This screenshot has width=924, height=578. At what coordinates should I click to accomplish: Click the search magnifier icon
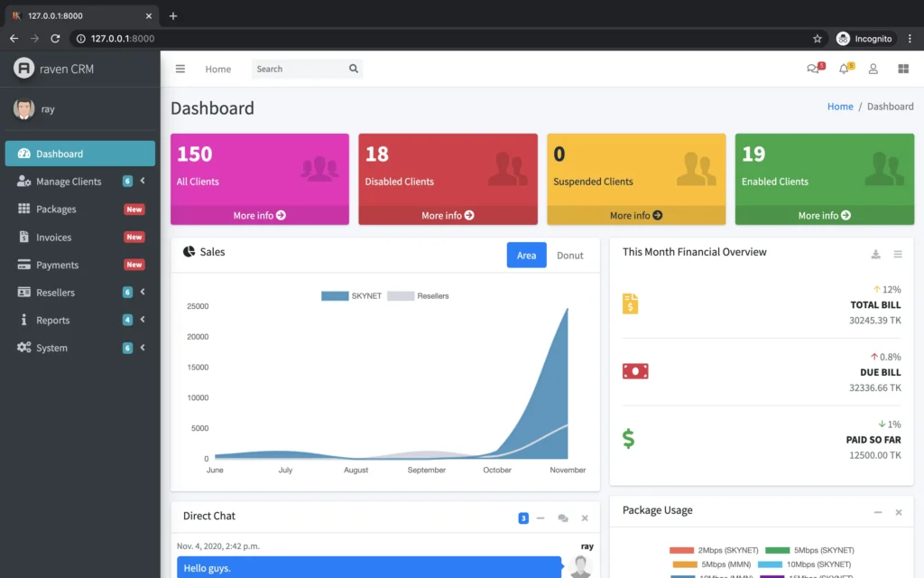click(354, 69)
